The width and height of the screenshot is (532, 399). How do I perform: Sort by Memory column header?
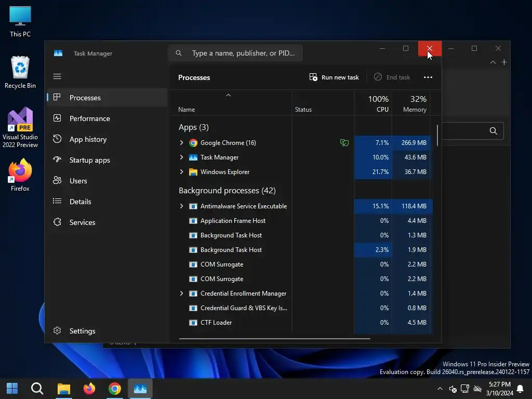pos(411,104)
